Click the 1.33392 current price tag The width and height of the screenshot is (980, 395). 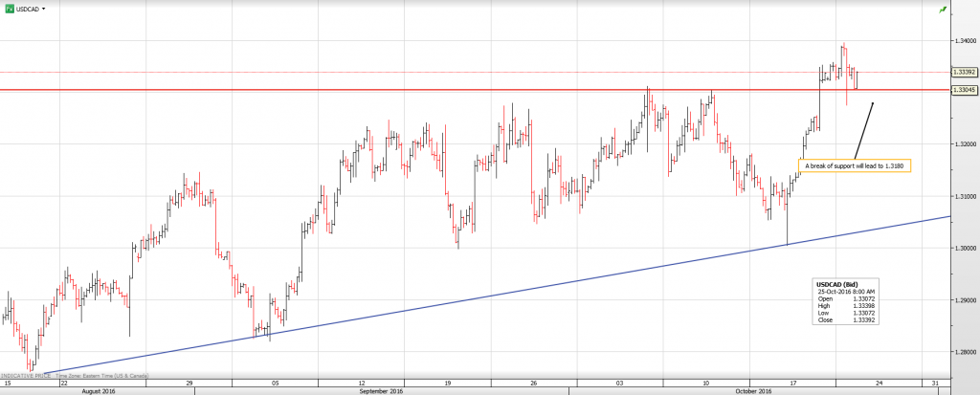[963, 72]
